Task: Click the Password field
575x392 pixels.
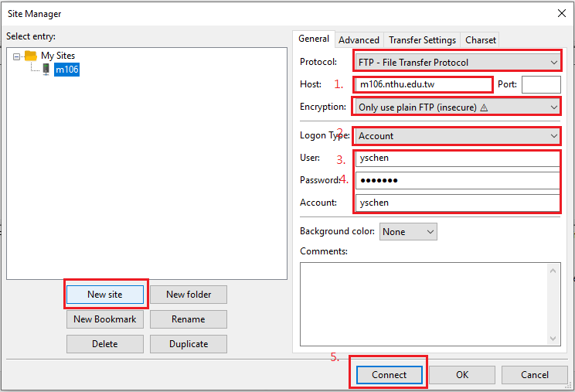Action: 457,180
